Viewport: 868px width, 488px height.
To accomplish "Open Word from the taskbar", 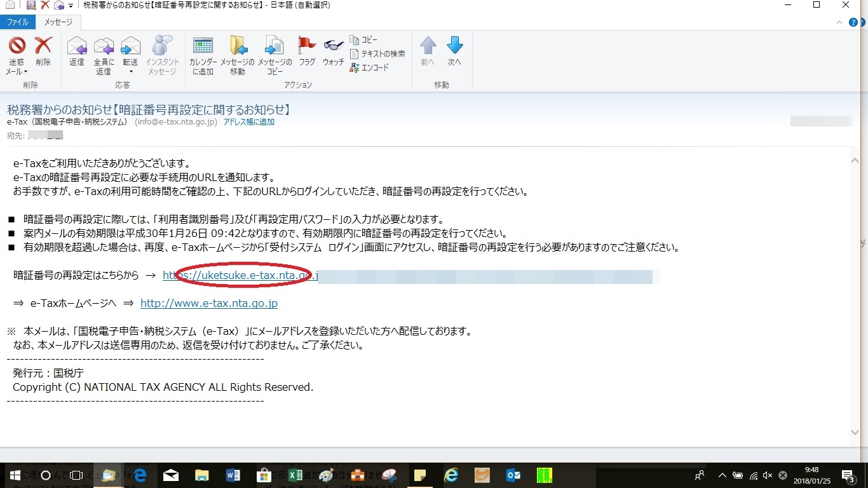I will pos(233,475).
